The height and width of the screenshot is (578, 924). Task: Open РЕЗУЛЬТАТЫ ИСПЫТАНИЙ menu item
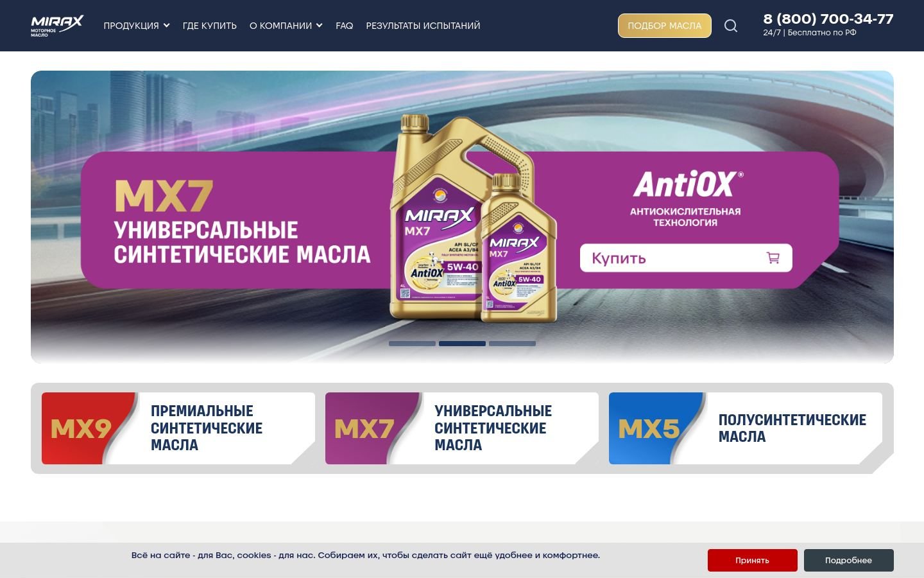(423, 26)
